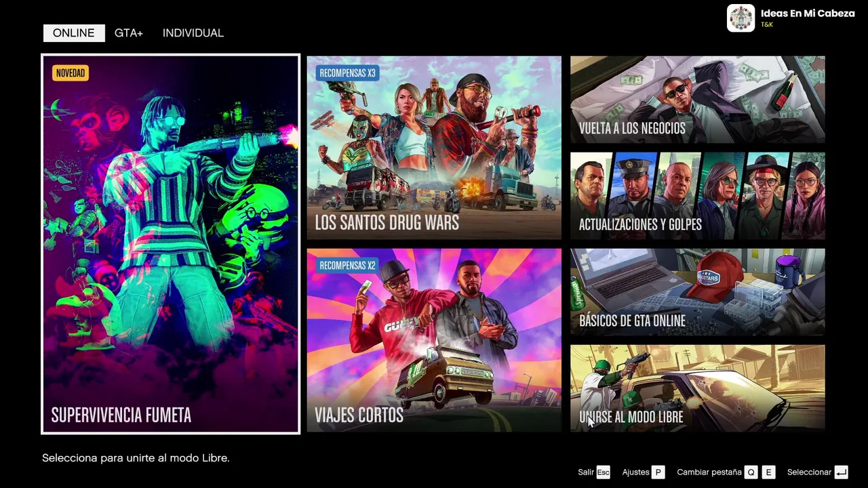Click the P key icon for Ajustes
868x488 pixels.
point(658,472)
